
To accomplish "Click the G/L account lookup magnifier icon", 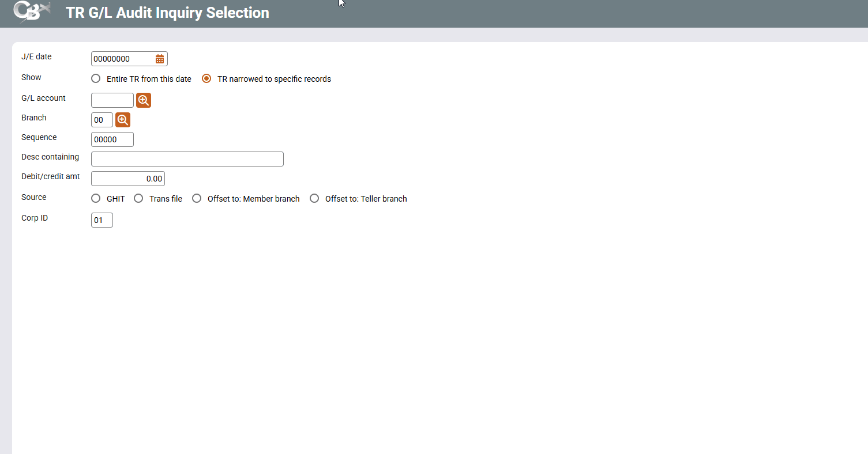I will [144, 100].
